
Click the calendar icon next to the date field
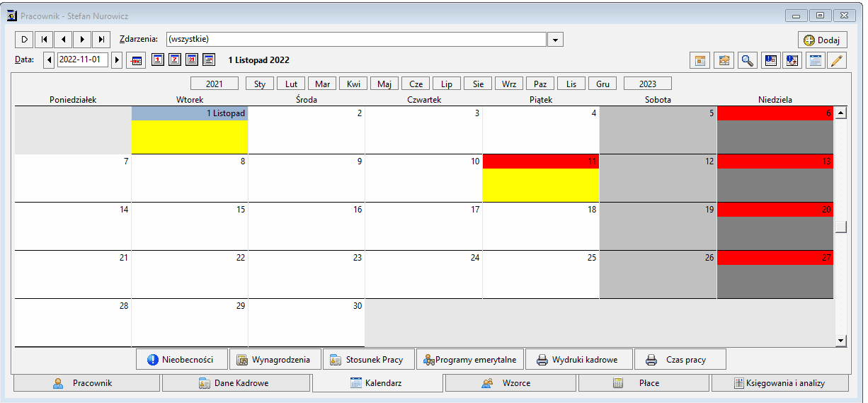pos(137,60)
